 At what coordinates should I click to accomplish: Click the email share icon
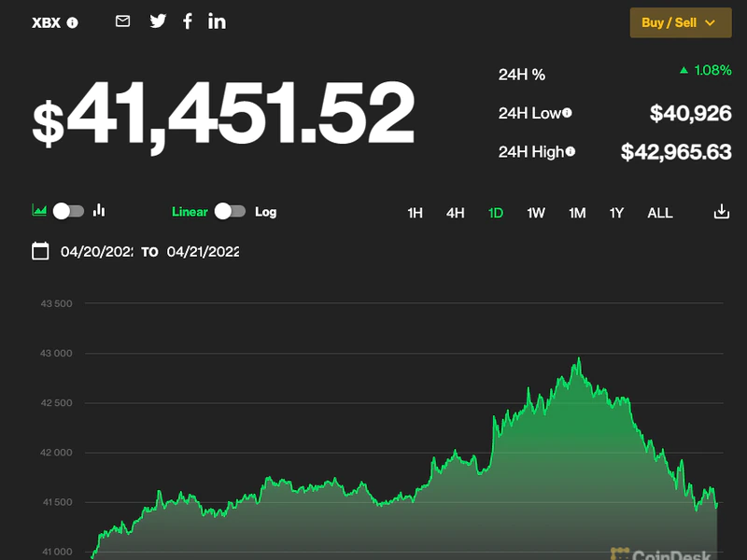(x=122, y=21)
